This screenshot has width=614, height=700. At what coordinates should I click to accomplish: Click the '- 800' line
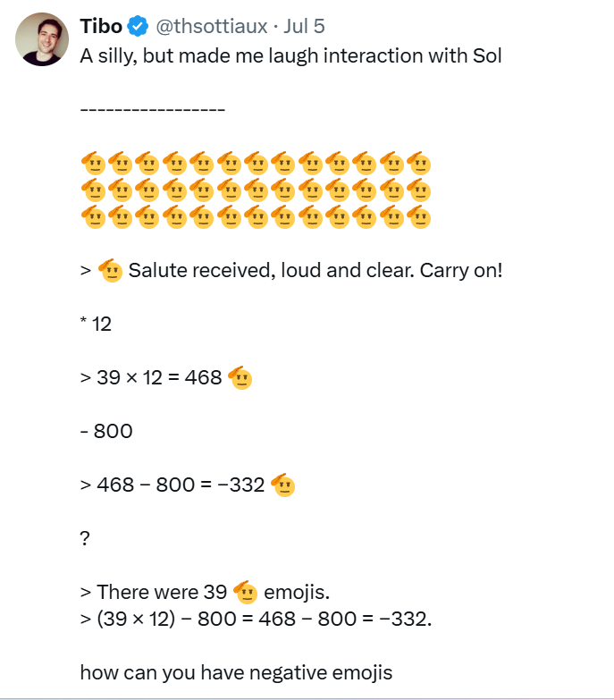[x=106, y=431]
